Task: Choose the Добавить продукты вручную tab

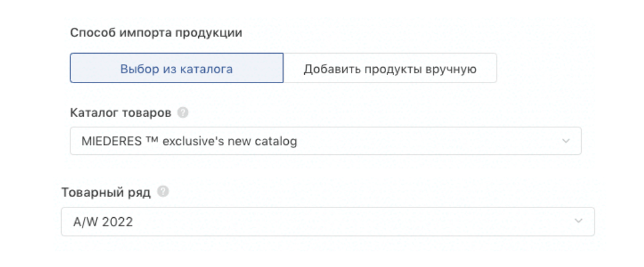Action: (390, 68)
